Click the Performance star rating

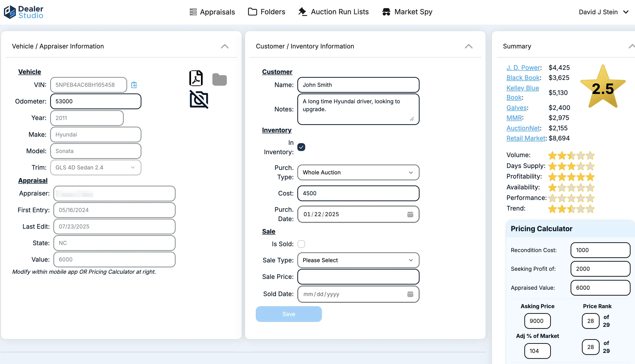(571, 198)
